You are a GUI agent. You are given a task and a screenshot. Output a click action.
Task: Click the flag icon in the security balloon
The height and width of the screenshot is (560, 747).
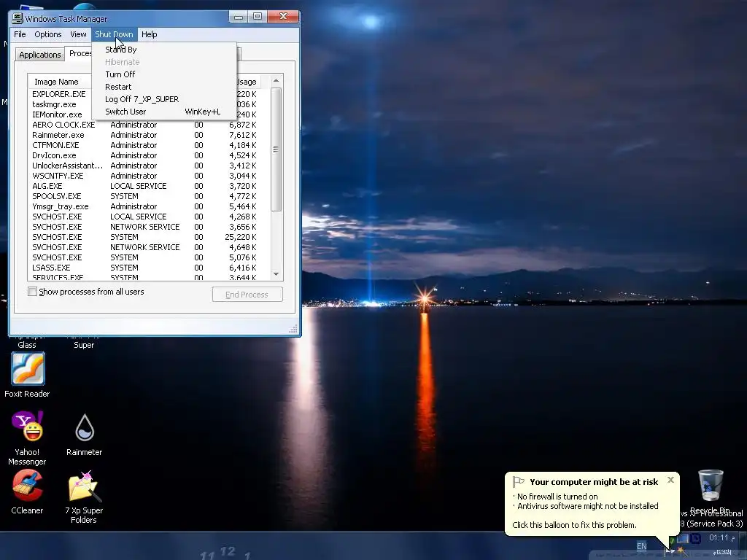[519, 482]
